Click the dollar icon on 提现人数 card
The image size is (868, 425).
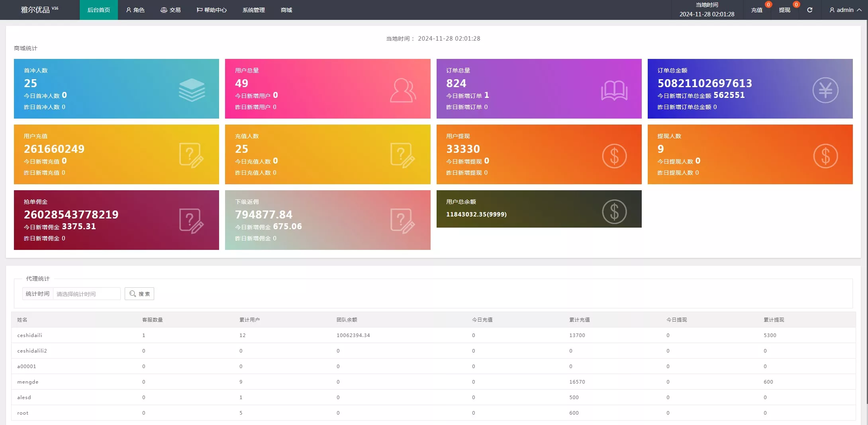pos(825,156)
